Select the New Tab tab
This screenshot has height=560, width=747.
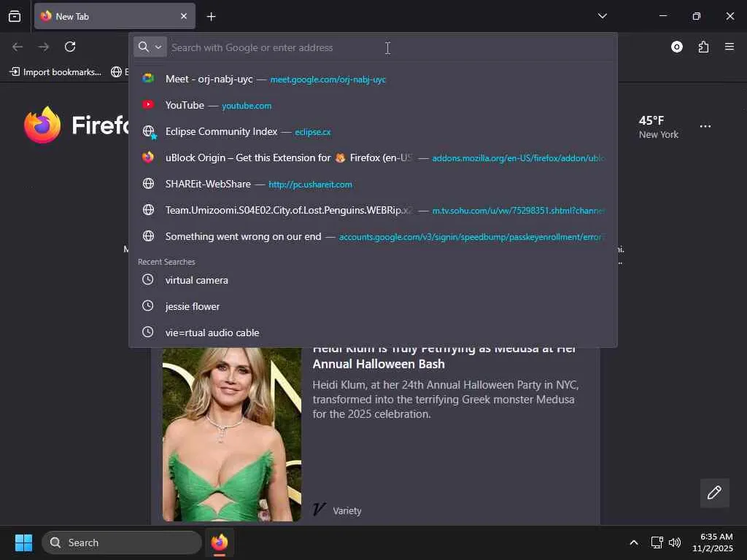[115, 16]
